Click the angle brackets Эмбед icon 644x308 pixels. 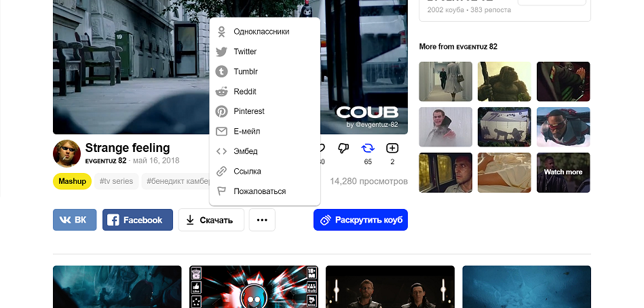coord(221,151)
